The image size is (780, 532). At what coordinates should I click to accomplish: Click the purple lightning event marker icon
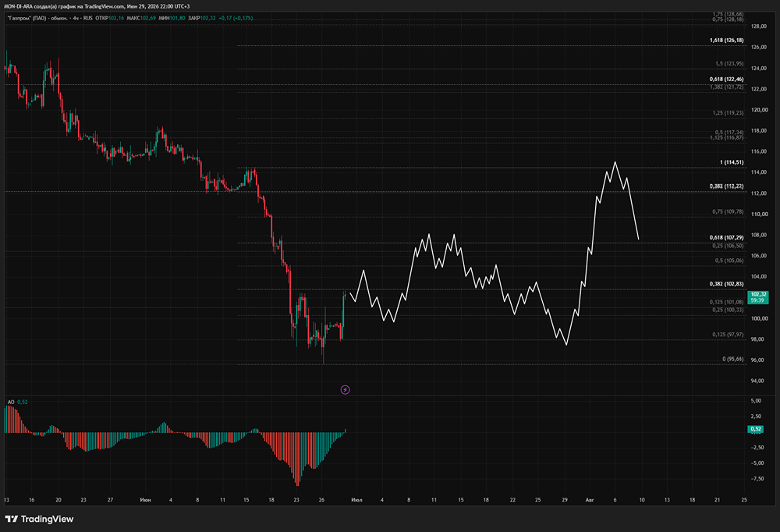pyautogui.click(x=345, y=390)
